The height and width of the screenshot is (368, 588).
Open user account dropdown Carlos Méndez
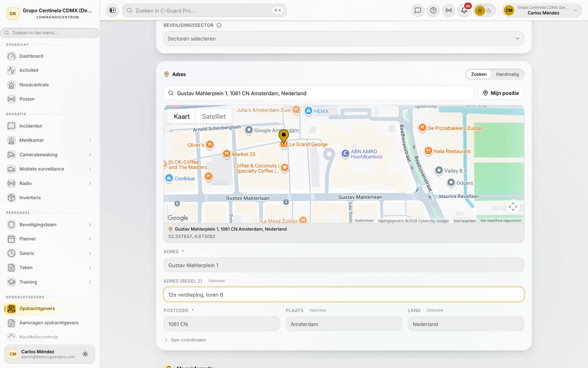click(542, 10)
